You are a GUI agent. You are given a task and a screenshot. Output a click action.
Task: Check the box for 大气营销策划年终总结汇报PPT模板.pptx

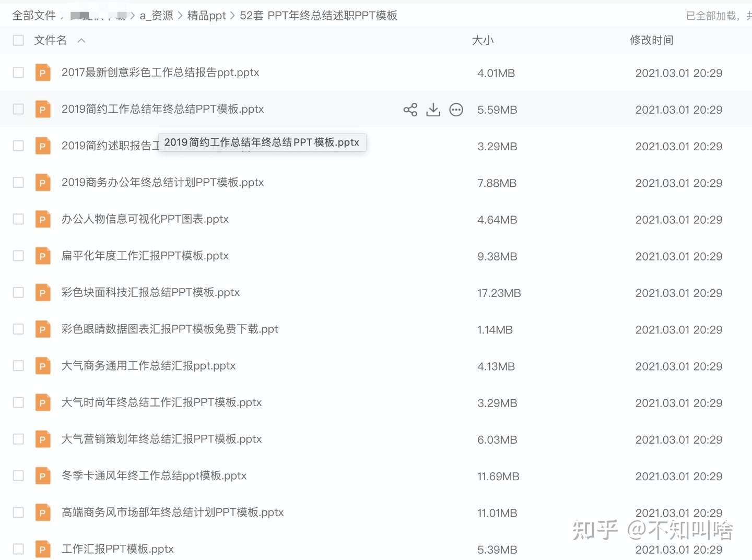[x=18, y=439]
